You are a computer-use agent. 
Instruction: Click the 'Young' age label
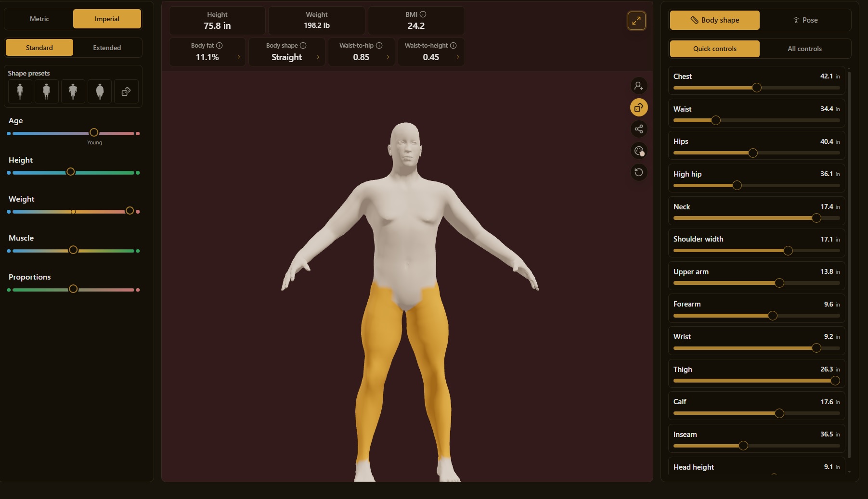click(94, 142)
